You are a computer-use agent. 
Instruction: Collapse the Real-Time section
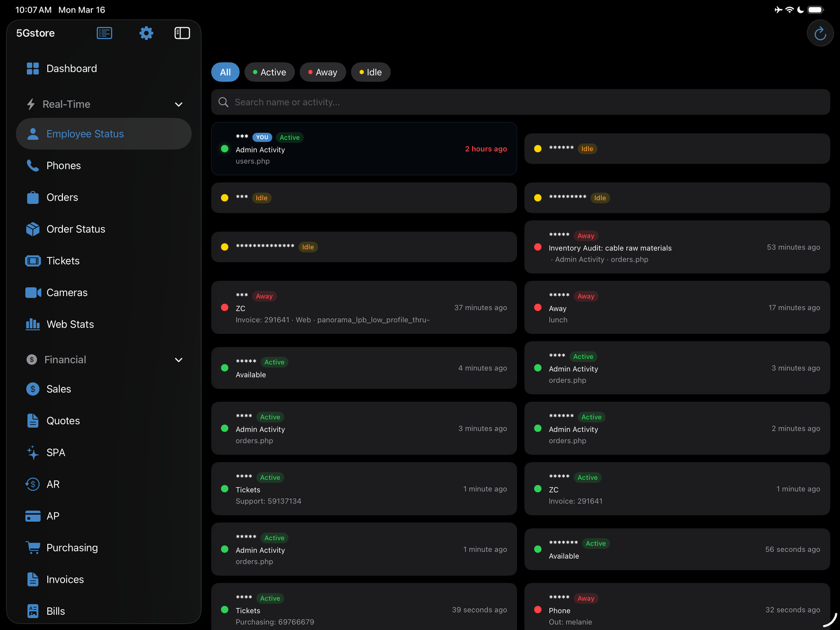[178, 104]
